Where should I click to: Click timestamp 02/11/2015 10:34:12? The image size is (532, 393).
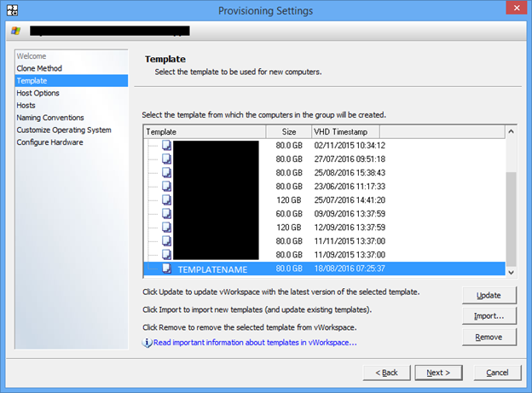point(350,145)
